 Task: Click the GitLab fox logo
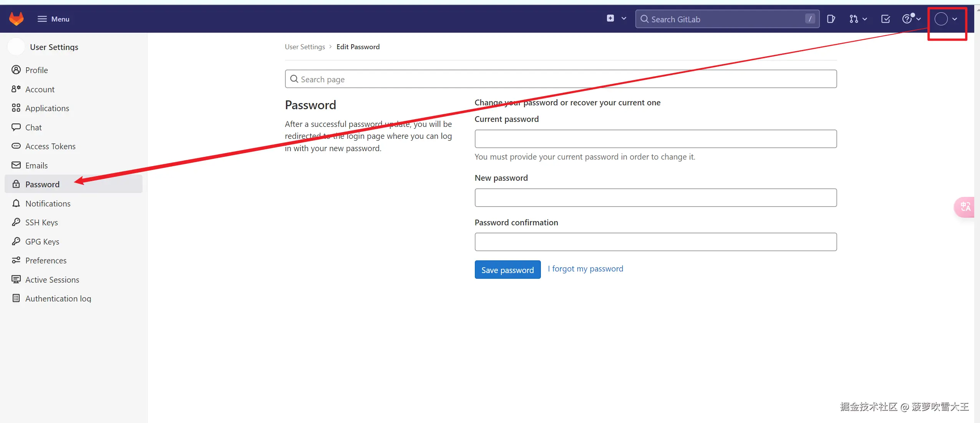(x=16, y=18)
